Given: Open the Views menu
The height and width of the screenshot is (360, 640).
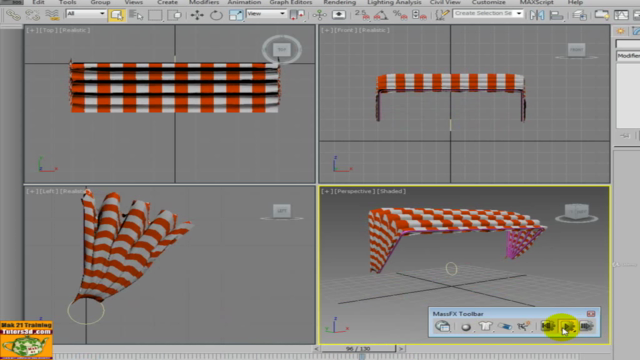Looking at the screenshot, I should tap(133, 2).
